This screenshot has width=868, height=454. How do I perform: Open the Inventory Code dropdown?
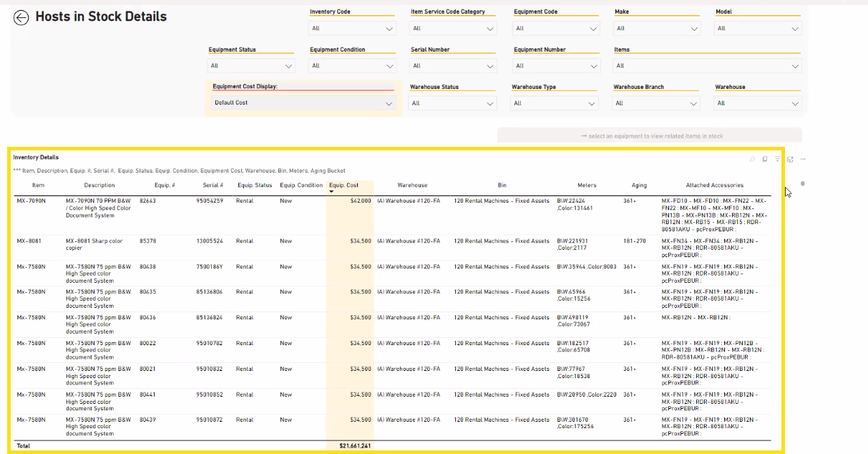pyautogui.click(x=352, y=29)
